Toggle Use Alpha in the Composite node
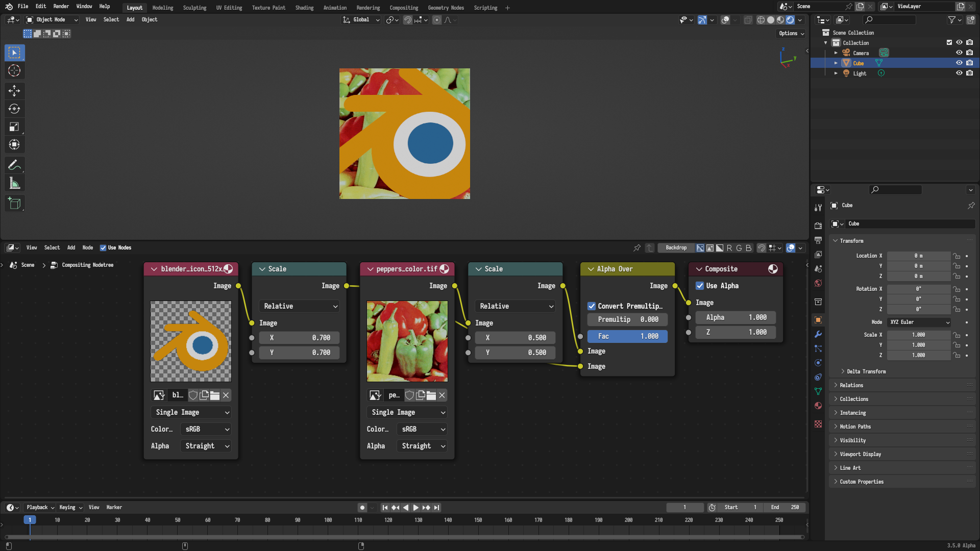This screenshot has height=551, width=980. [700, 286]
